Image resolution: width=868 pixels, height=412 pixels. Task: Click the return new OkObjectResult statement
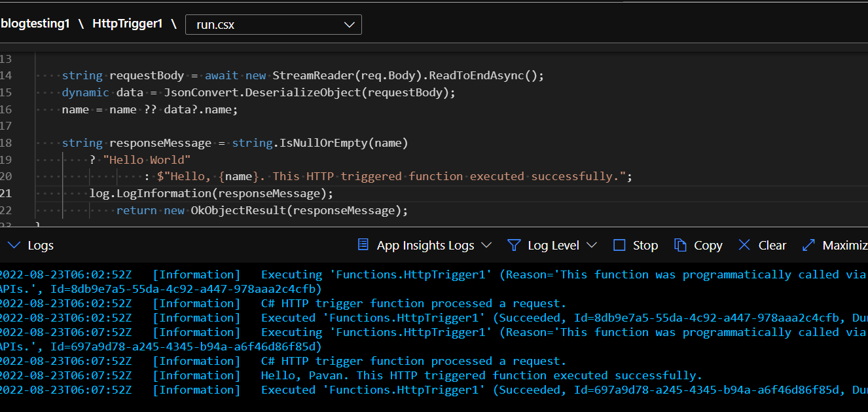[x=262, y=210]
